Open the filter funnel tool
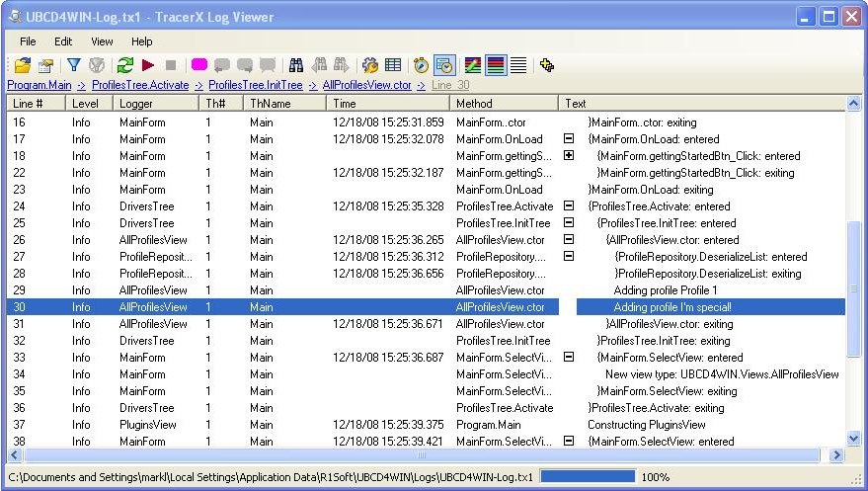The image size is (868, 491). click(x=74, y=65)
